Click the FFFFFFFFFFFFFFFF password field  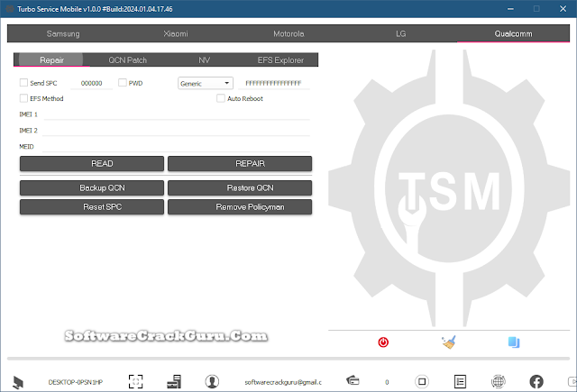273,84
